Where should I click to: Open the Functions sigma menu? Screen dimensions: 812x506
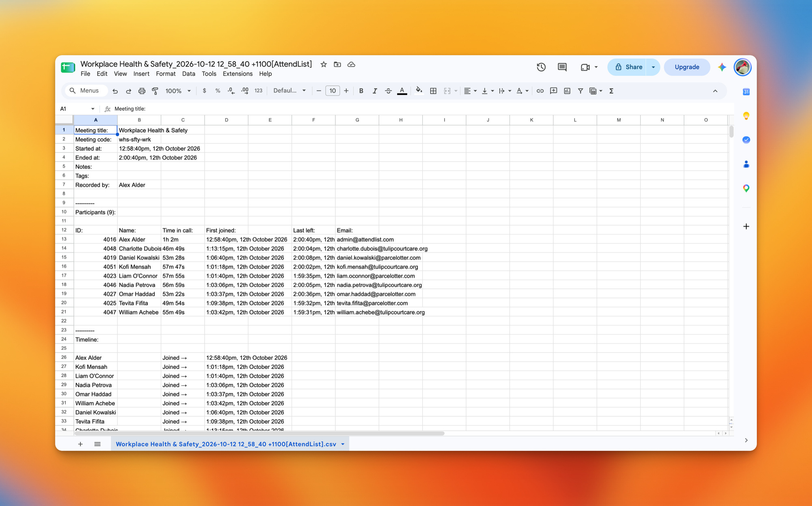tap(611, 91)
